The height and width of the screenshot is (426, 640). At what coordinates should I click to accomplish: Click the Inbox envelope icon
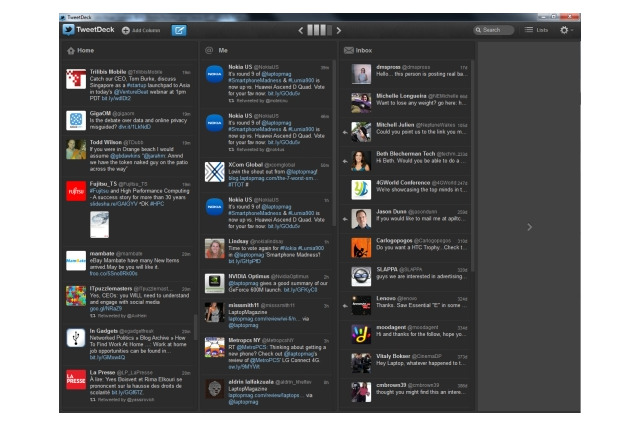349,51
